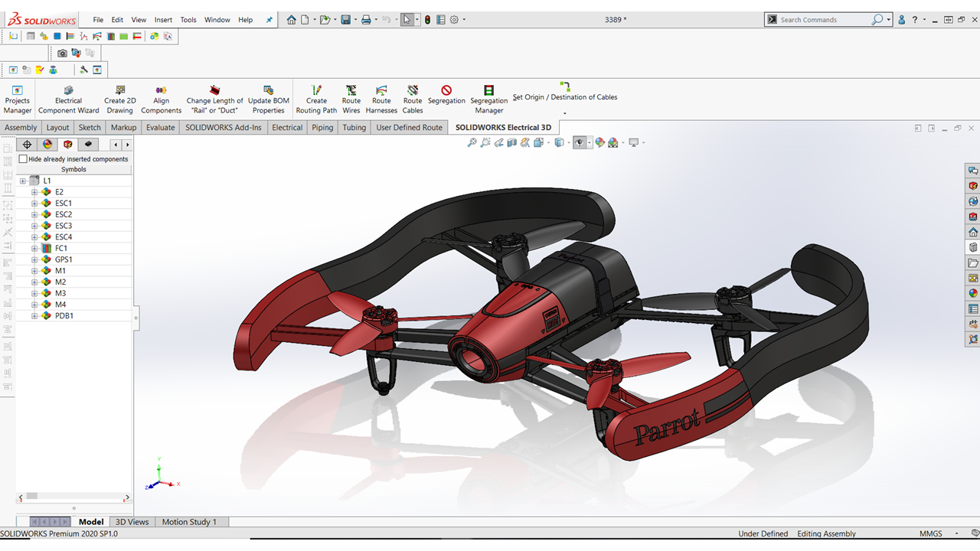Select the ESC4 component in tree
The height and width of the screenshot is (551, 980).
coord(64,237)
